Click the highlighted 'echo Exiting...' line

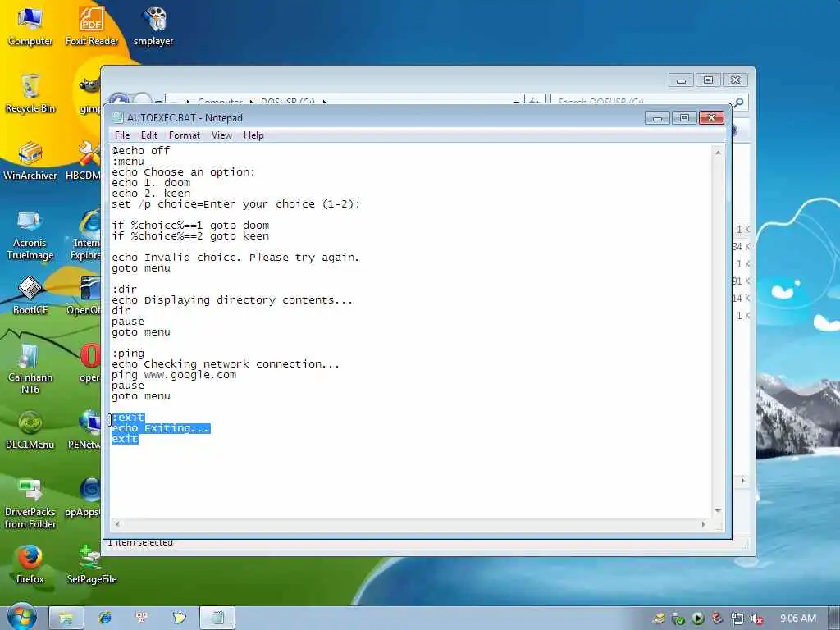coord(161,428)
